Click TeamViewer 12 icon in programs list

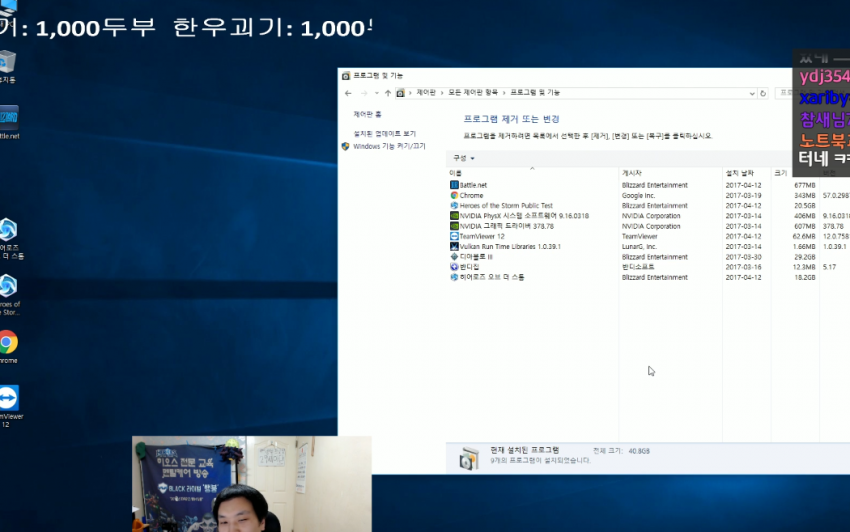tap(454, 236)
